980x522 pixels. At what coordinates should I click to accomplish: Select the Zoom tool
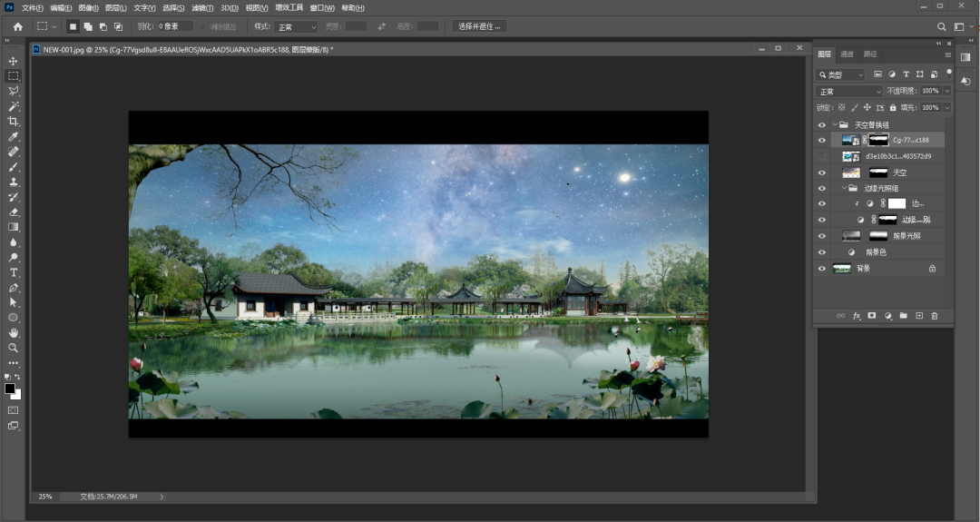coord(13,348)
